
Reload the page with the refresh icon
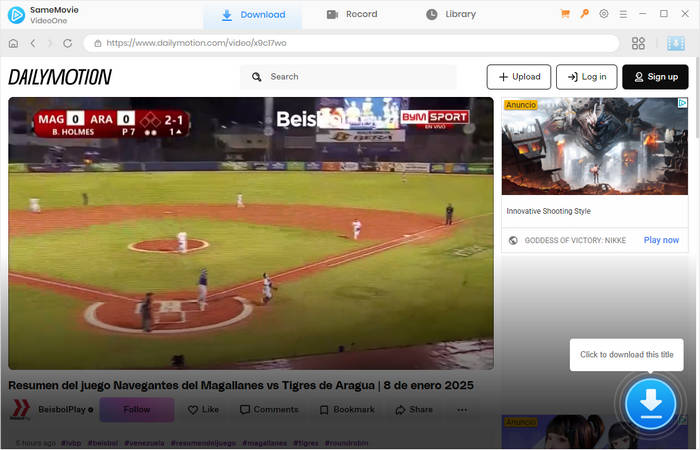point(67,43)
